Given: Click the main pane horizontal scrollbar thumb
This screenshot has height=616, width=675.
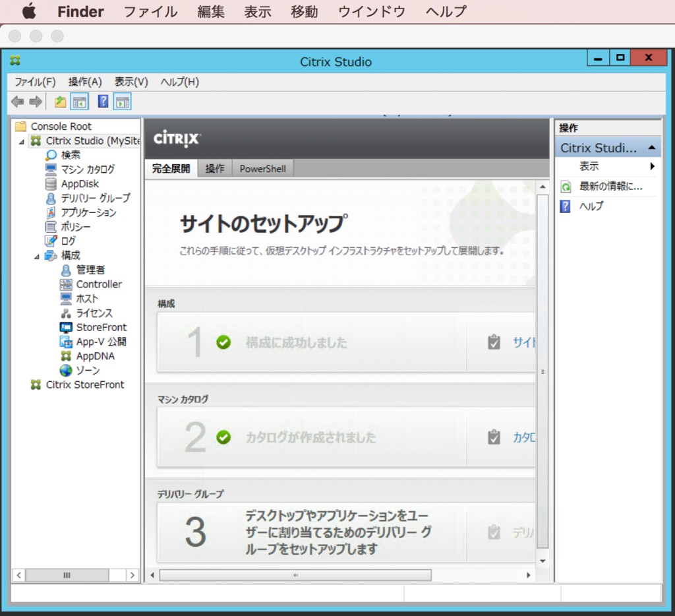Looking at the screenshot, I should tap(295, 575).
